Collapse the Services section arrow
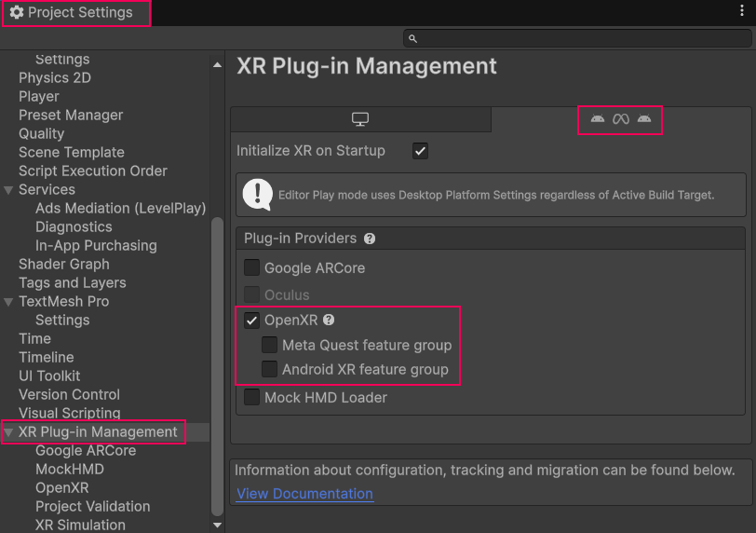 coord(8,190)
